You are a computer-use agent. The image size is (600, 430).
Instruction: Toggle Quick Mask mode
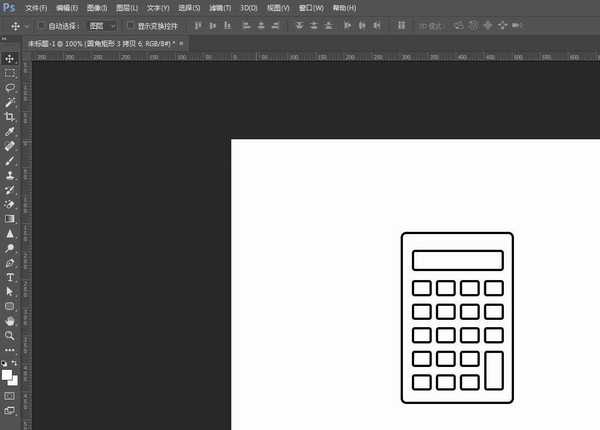[x=10, y=396]
